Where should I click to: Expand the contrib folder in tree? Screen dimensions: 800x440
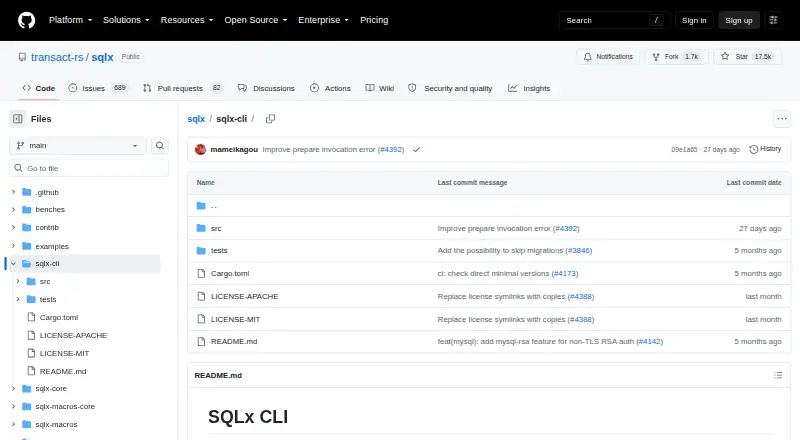click(13, 228)
